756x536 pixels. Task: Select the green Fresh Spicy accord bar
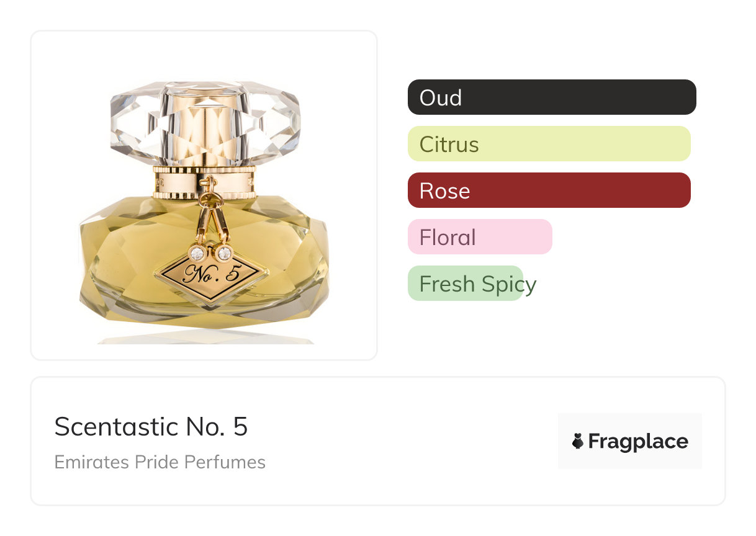pos(465,284)
